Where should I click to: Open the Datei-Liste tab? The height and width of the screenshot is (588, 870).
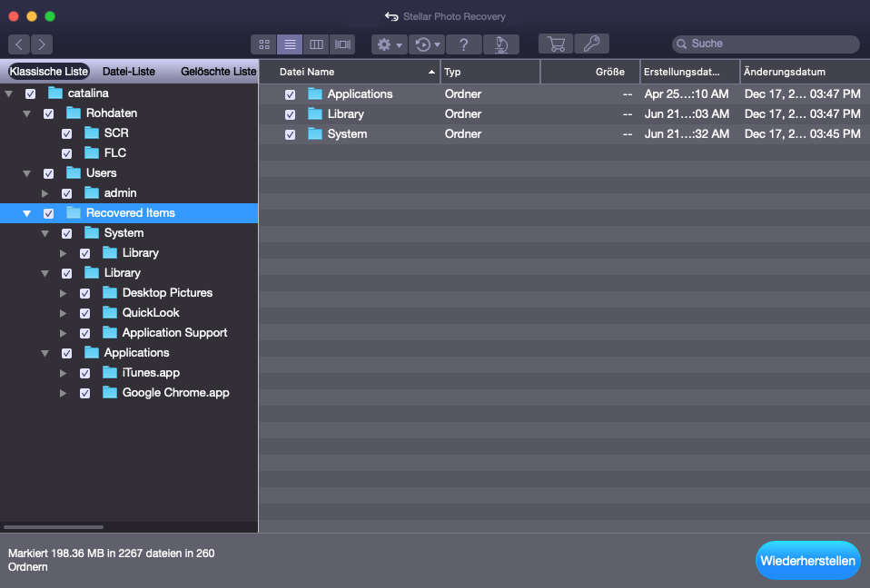(x=129, y=72)
